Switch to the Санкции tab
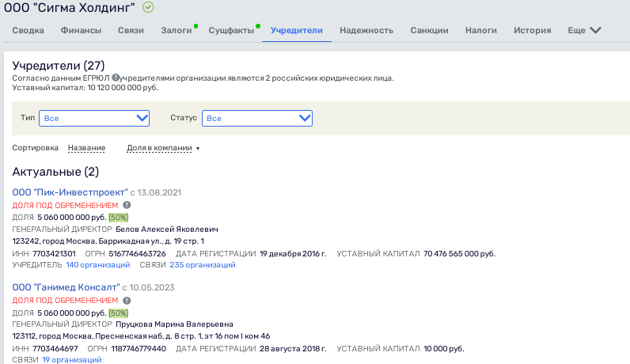The height and width of the screenshot is (364, 630). point(429,31)
